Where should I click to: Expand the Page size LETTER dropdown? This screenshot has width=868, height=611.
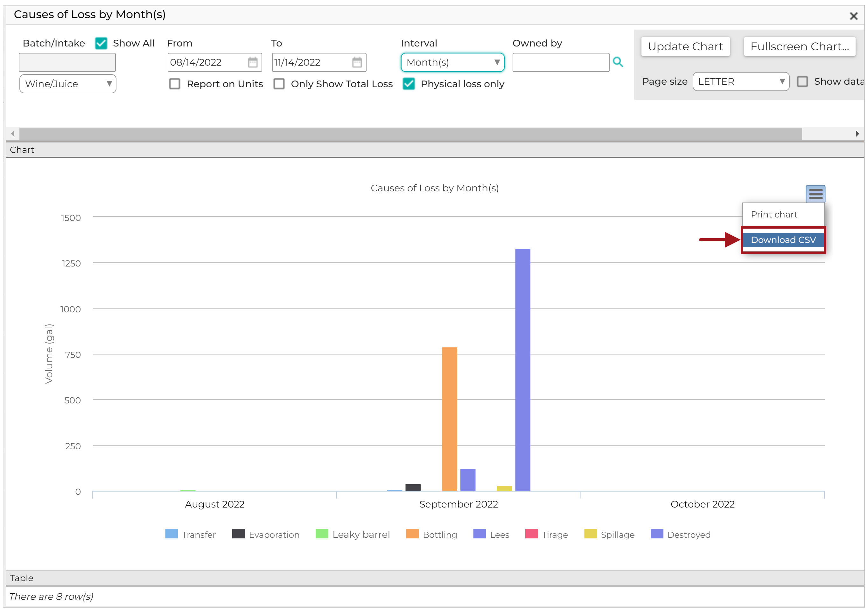pyautogui.click(x=741, y=81)
